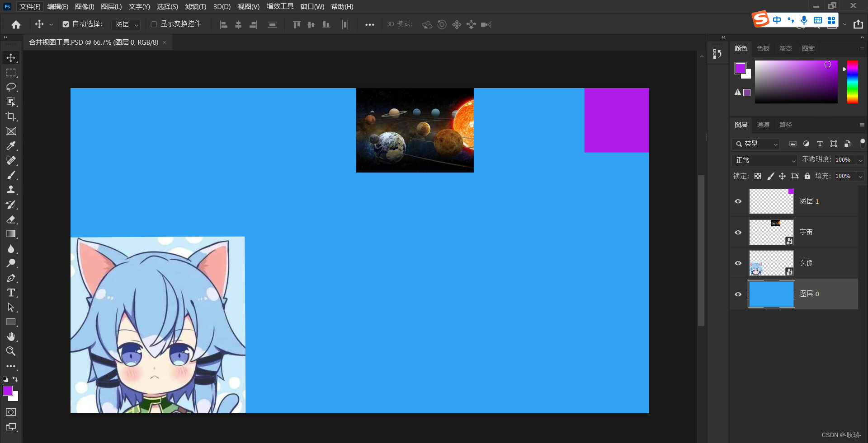Screen dimensions: 868x443
Task: Enable the 显示变换控件 checkbox
Action: coord(154,24)
